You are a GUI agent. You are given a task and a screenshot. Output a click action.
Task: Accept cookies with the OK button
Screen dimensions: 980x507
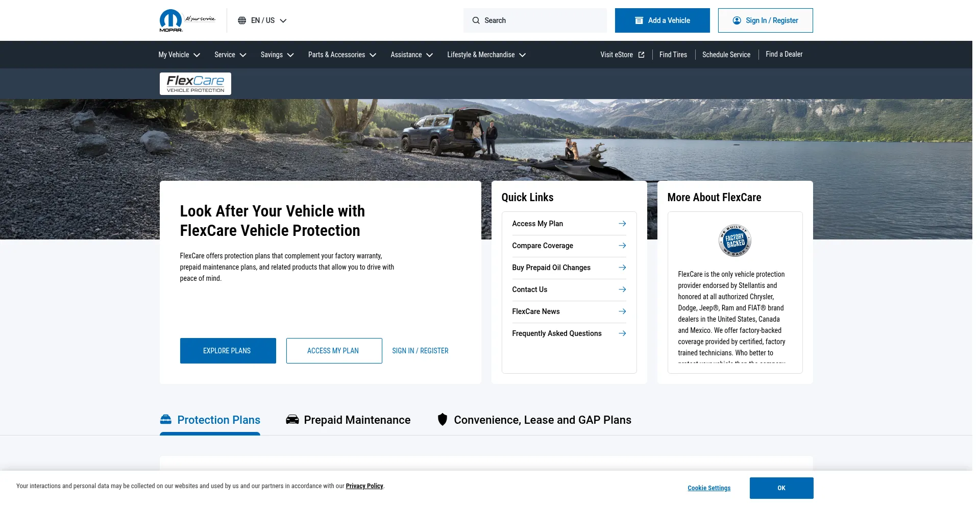coord(781,488)
